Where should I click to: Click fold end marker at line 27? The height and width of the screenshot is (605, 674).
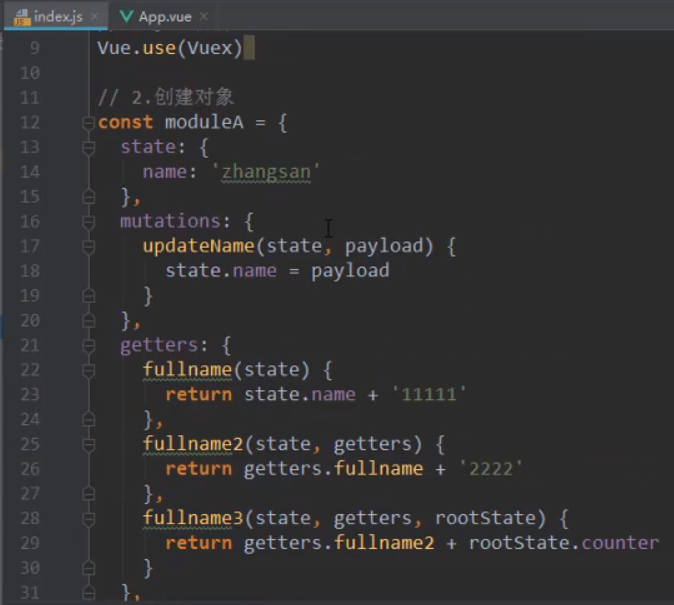89,494
